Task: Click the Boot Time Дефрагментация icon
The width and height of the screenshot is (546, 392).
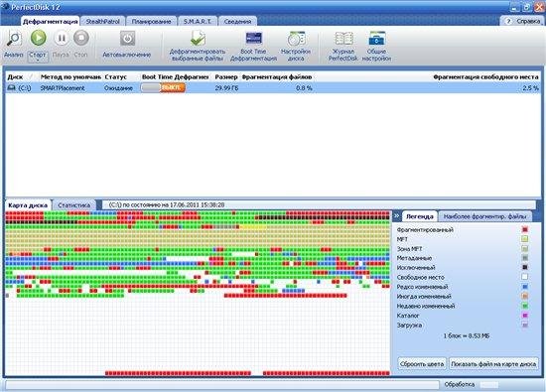Action: click(x=254, y=39)
